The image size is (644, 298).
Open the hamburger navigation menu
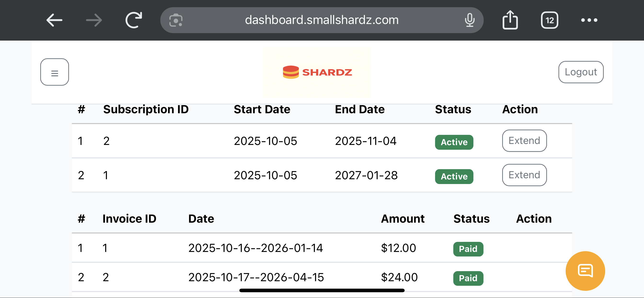[54, 72]
